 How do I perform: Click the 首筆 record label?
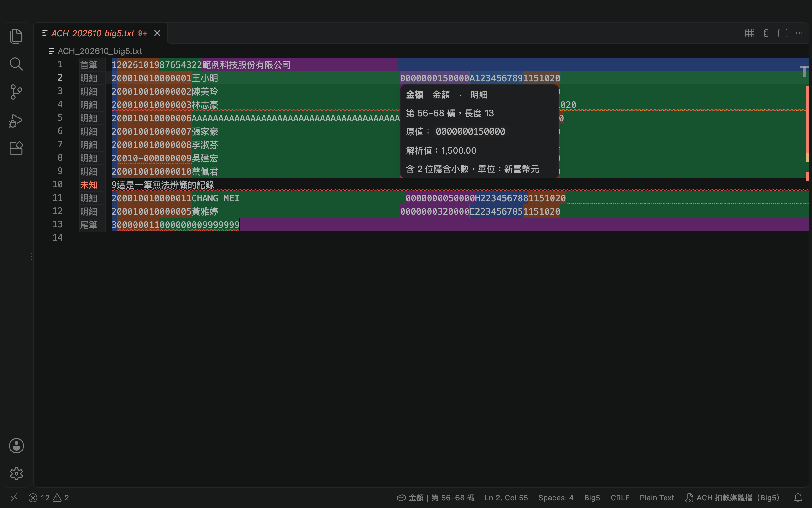point(88,64)
